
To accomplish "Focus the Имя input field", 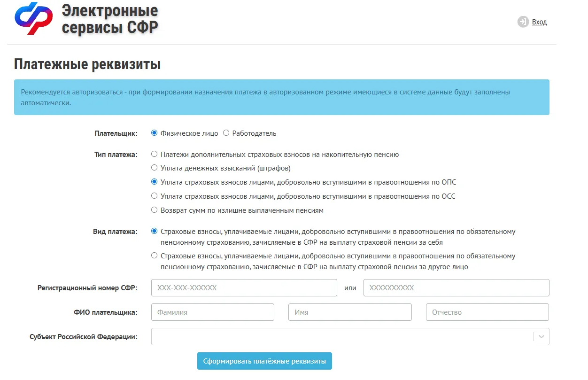I will [x=349, y=312].
